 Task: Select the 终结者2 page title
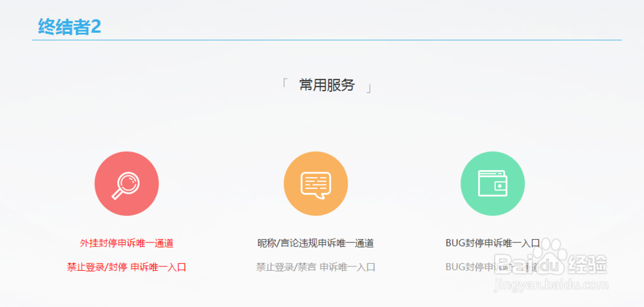click(70, 27)
